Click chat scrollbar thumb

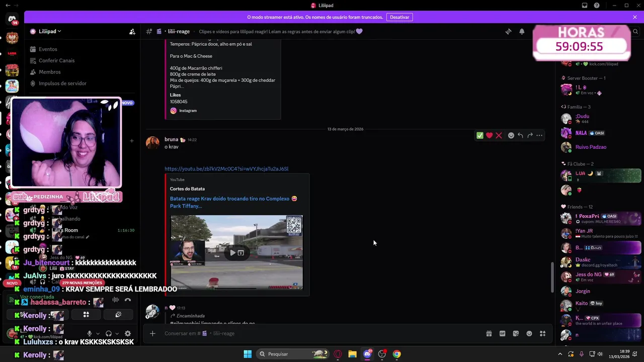tap(552, 278)
